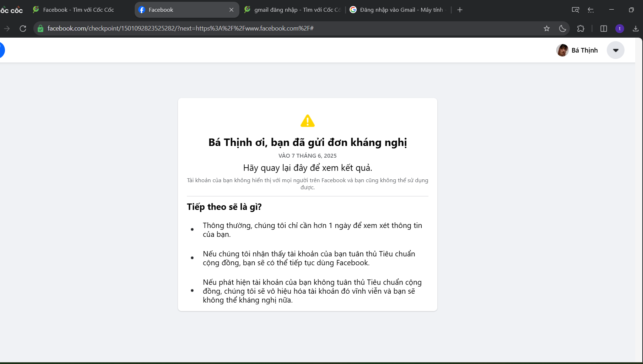643x364 pixels.
Task: Open the browser extensions puzzle icon
Action: [581, 28]
